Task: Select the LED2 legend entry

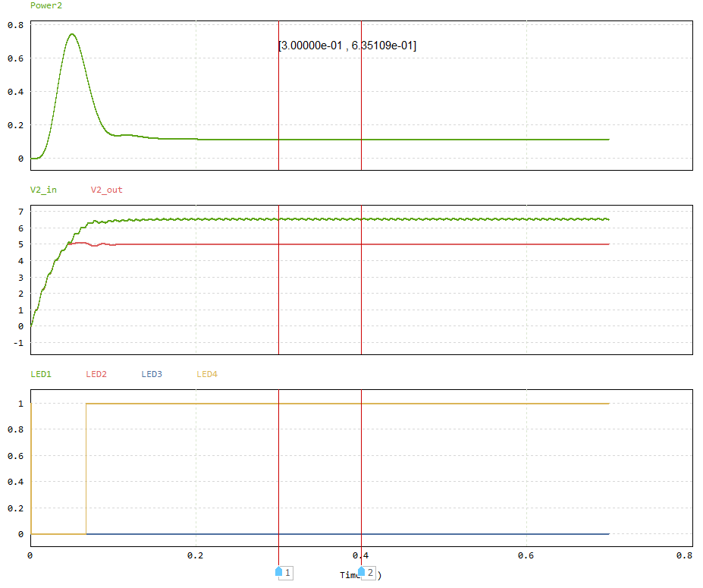Action: (x=96, y=374)
